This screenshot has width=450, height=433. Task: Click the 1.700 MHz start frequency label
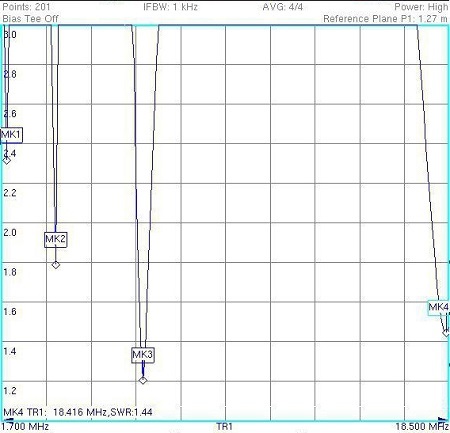tap(25, 426)
